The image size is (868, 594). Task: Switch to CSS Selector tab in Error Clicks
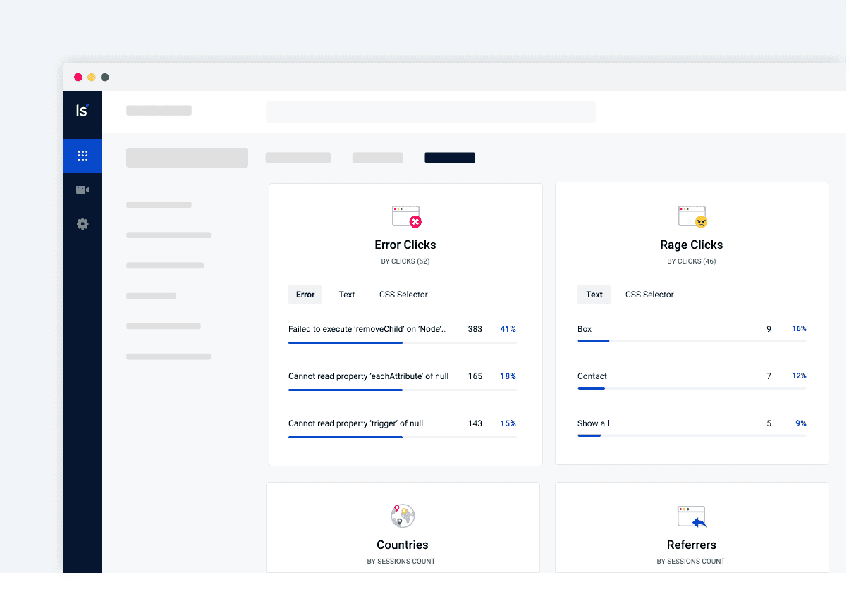coord(403,295)
